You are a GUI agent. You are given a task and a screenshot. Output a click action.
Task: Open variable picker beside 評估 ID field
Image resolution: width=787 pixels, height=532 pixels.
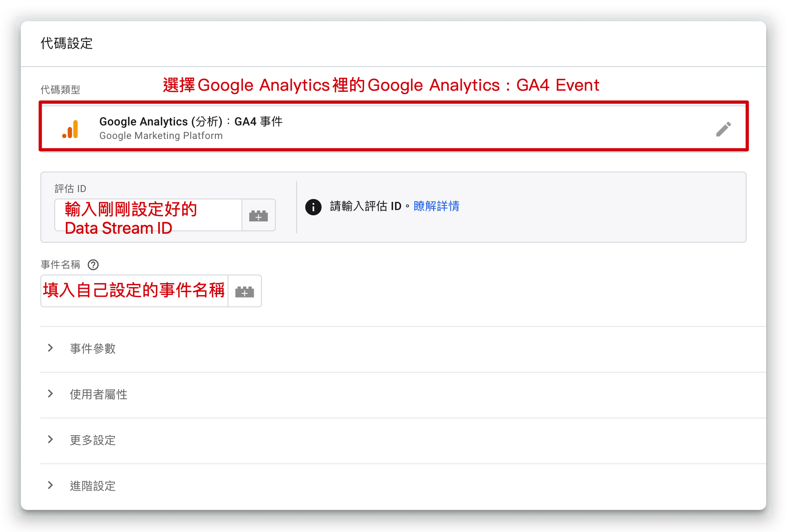258,215
